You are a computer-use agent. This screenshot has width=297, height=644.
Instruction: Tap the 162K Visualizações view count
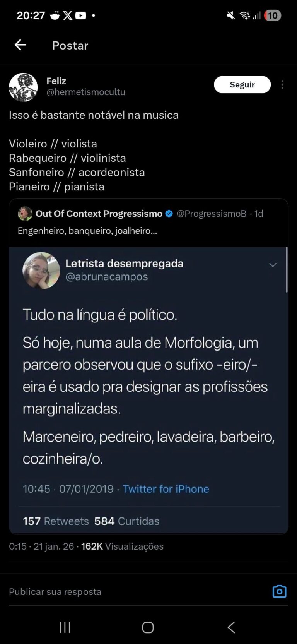point(122,546)
